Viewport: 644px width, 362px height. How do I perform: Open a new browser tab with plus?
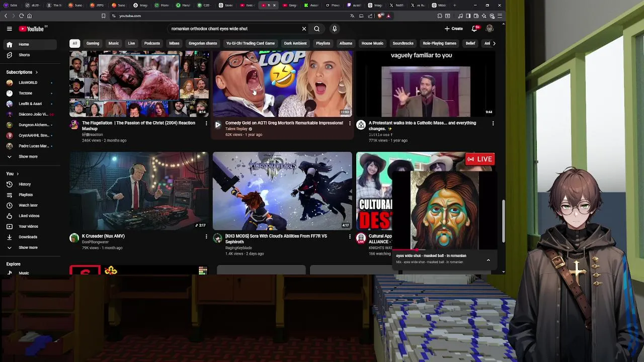pyautogui.click(x=454, y=5)
